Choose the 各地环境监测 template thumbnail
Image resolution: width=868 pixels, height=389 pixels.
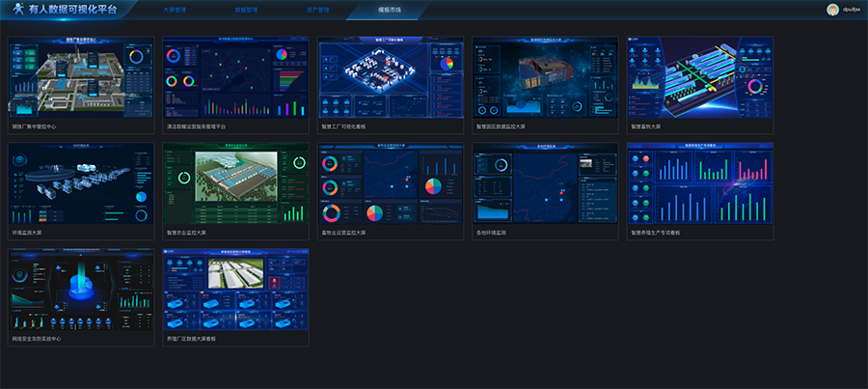tap(545, 184)
